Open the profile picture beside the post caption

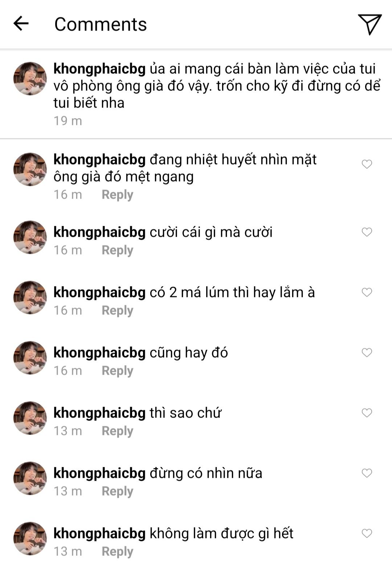[30, 78]
